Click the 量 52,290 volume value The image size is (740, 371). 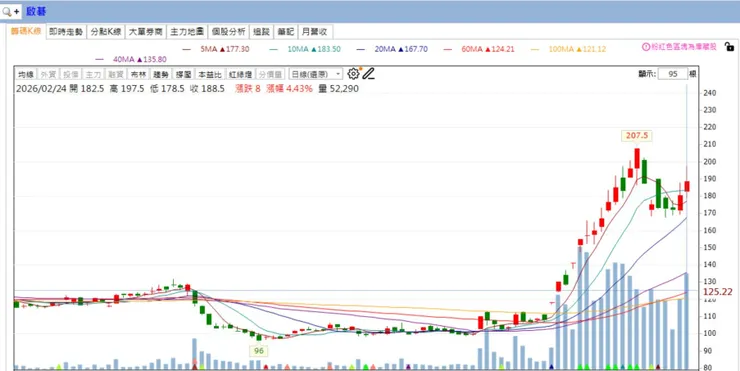pyautogui.click(x=338, y=89)
